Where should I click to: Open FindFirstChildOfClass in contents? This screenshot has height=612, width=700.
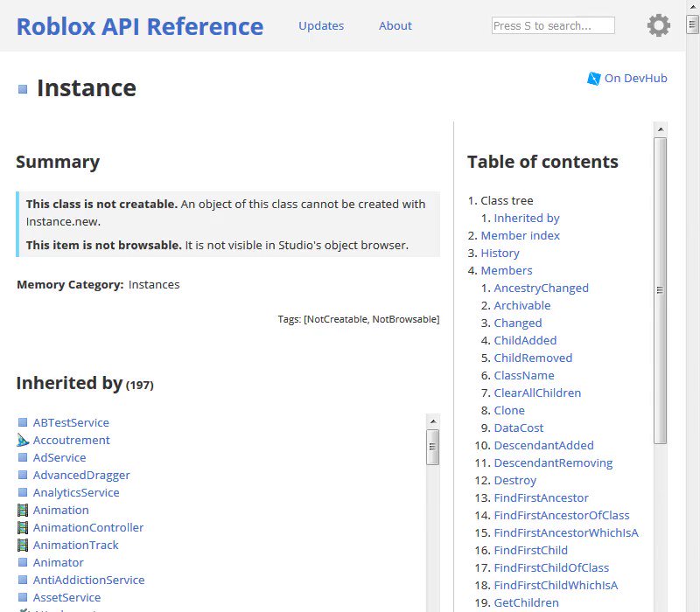[x=551, y=567]
